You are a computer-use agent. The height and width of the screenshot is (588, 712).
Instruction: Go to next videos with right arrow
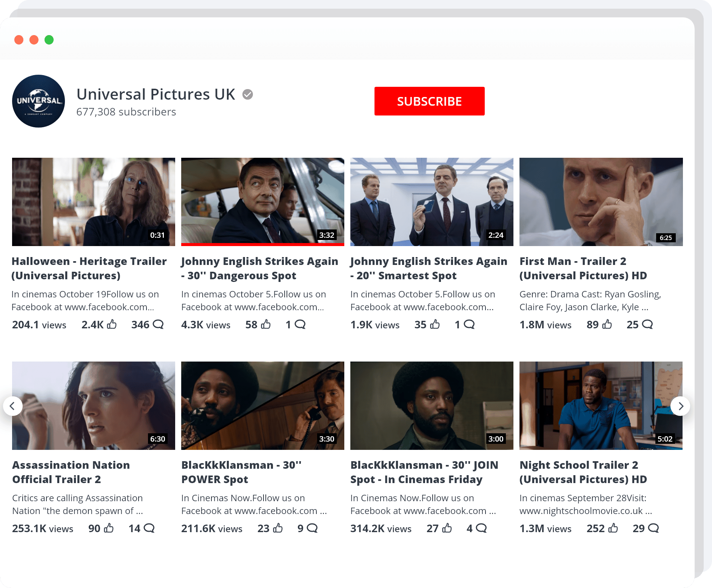(x=680, y=406)
